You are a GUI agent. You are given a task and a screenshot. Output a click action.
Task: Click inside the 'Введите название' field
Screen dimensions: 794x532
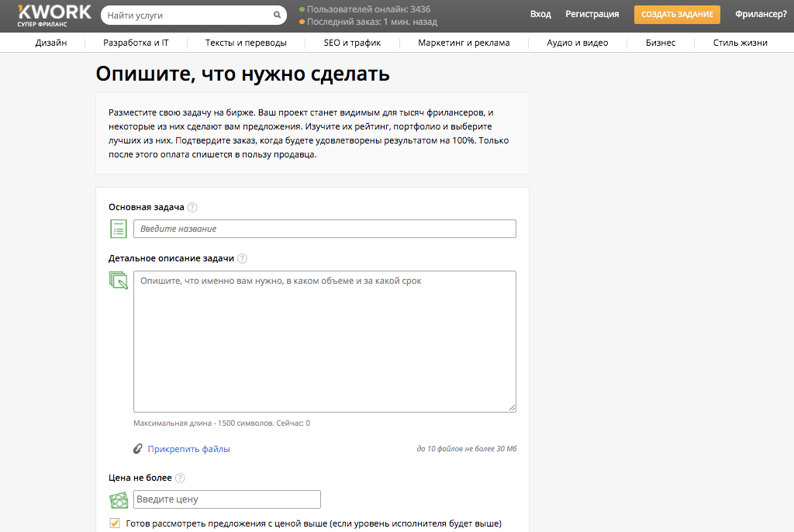tap(326, 228)
